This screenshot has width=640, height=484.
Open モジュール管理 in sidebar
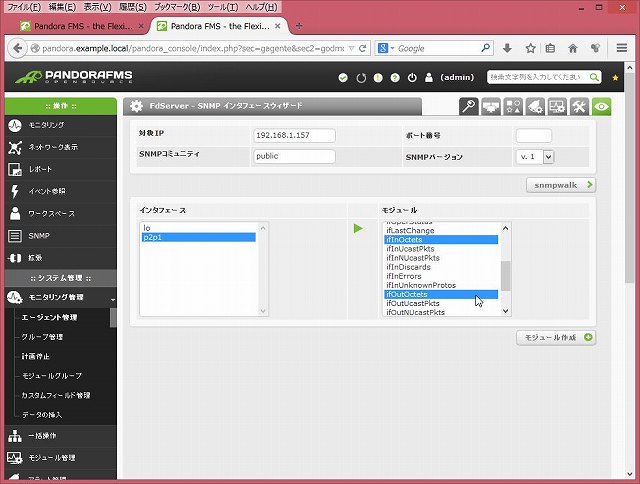tap(60, 458)
